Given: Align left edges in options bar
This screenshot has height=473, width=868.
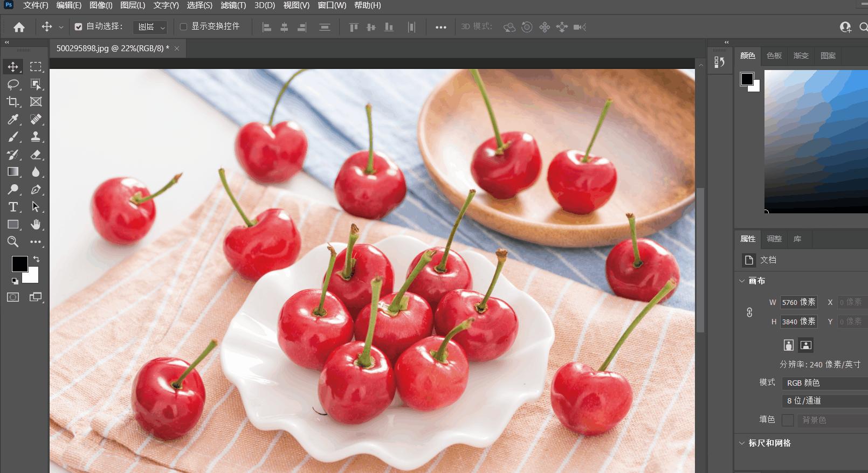Looking at the screenshot, I should click(x=266, y=27).
